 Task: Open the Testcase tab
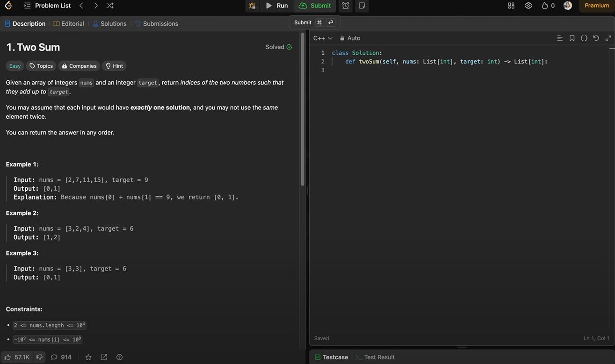[331, 357]
